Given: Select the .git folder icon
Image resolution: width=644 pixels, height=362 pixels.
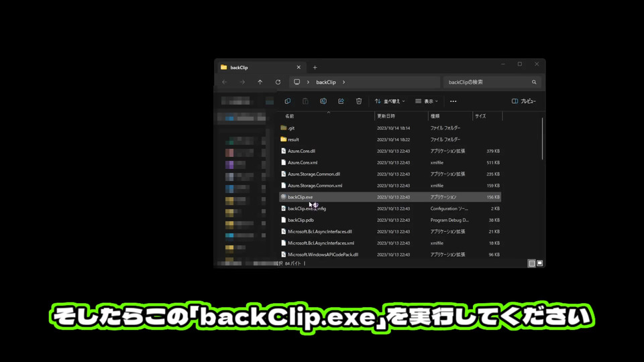Looking at the screenshot, I should point(283,128).
